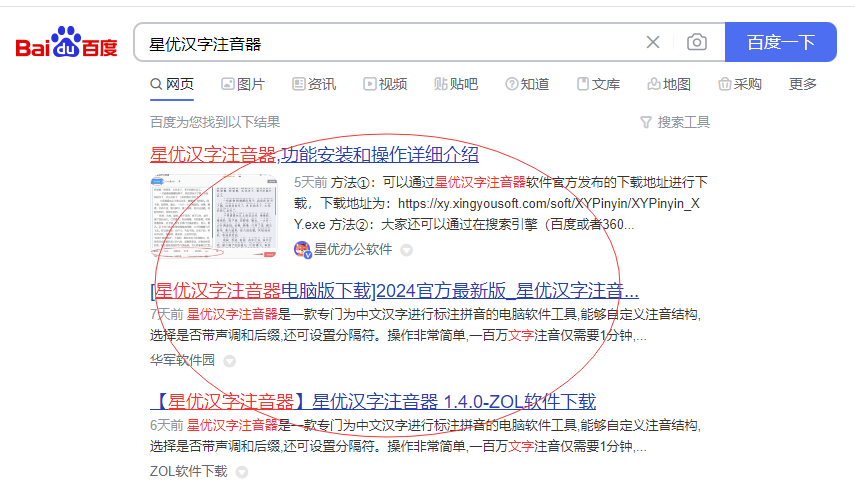Expand arrow beside 华军软件园
Screen dimensions: 855x492
pos(230,361)
